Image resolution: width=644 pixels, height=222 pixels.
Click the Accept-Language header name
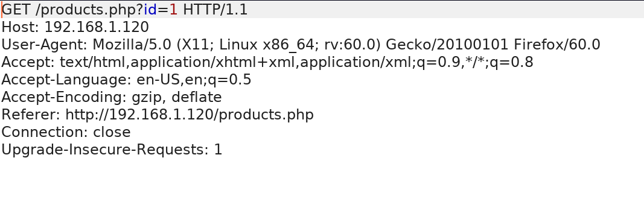tap(65, 79)
